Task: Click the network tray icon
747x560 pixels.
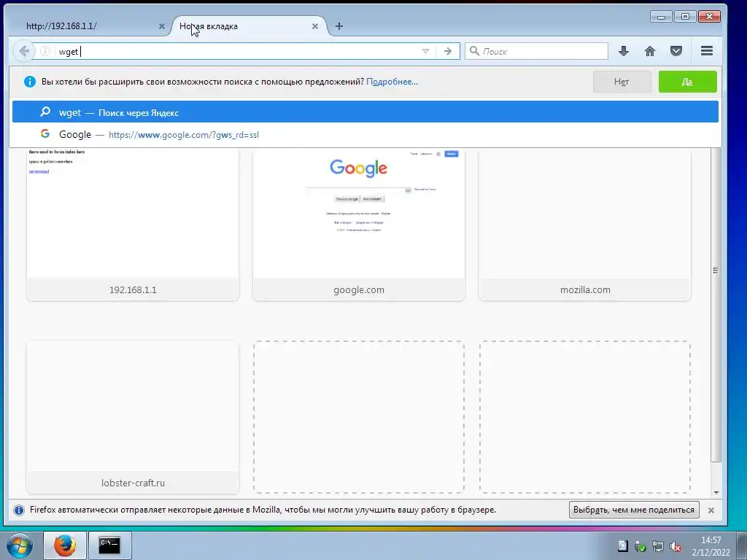Action: click(658, 546)
